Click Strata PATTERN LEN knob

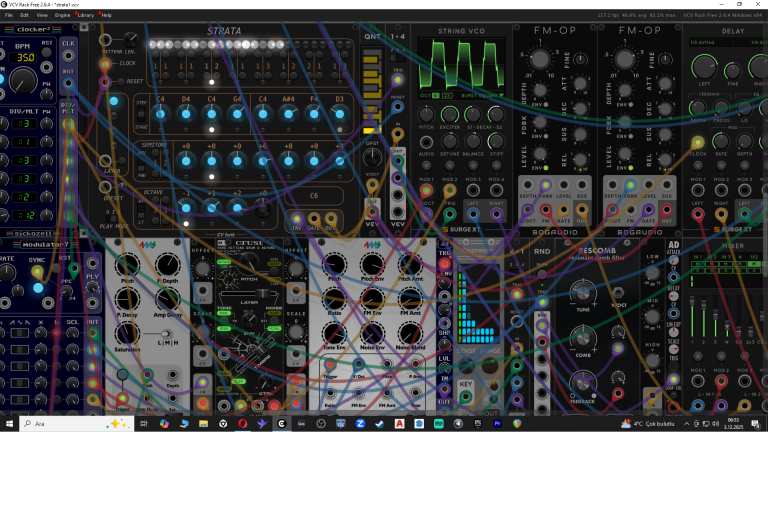(130, 38)
